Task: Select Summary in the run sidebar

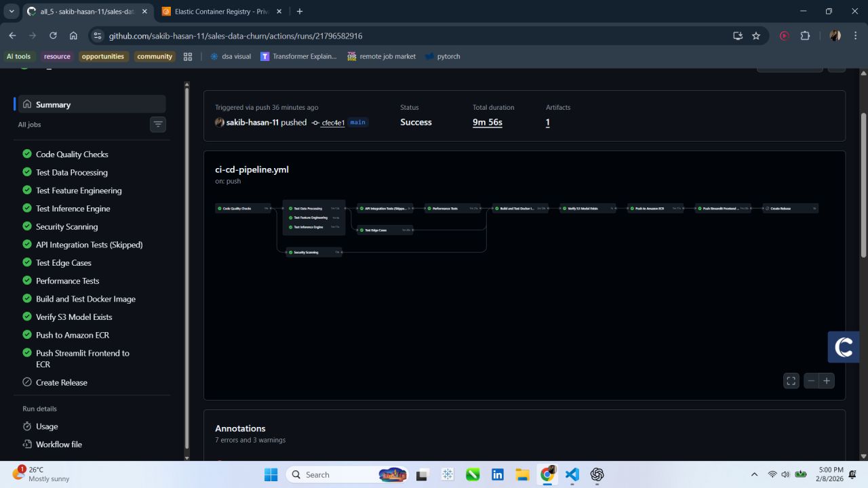Action: pyautogui.click(x=52, y=104)
